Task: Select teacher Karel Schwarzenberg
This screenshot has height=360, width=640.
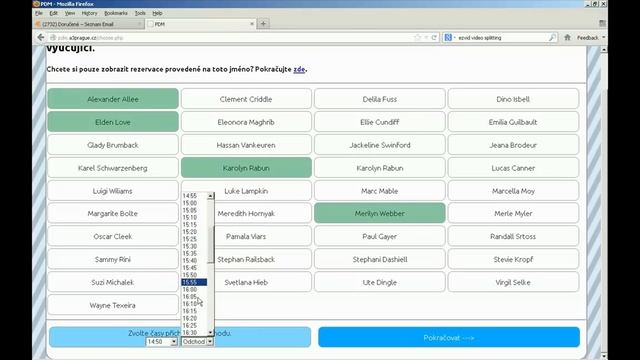Action: coord(113,168)
